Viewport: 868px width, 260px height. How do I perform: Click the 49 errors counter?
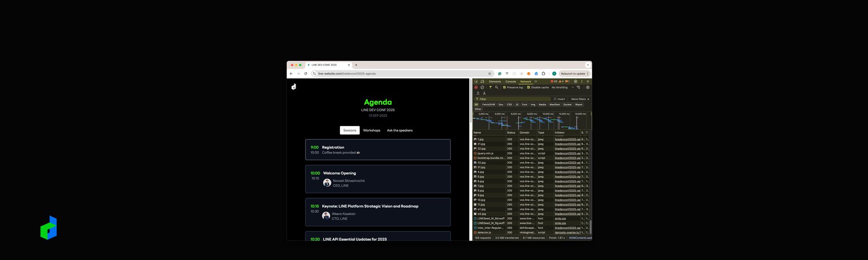pos(554,82)
